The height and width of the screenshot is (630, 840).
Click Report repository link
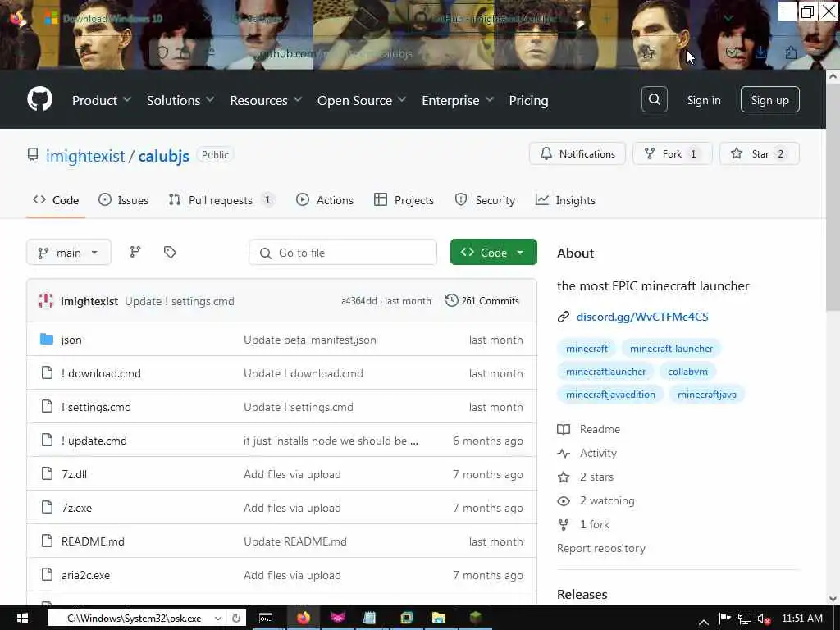point(601,548)
